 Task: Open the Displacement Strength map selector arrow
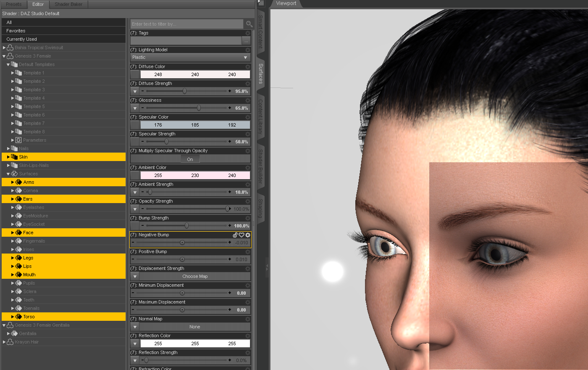[135, 276]
